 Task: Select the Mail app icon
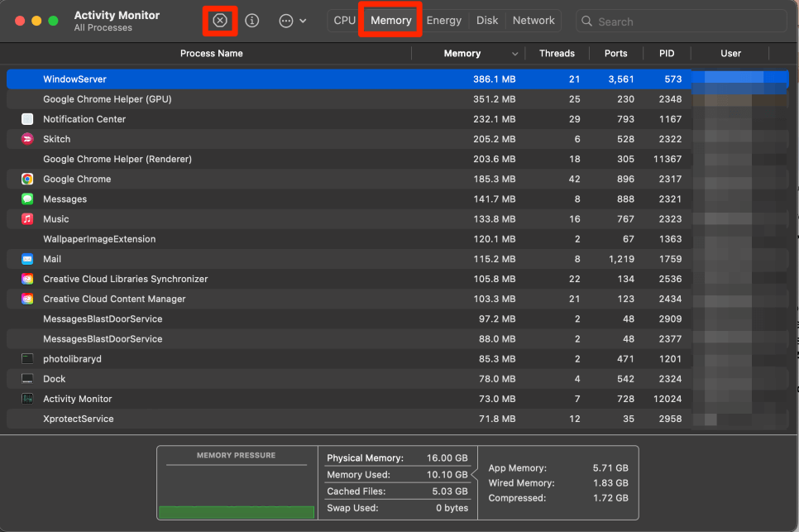(27, 259)
